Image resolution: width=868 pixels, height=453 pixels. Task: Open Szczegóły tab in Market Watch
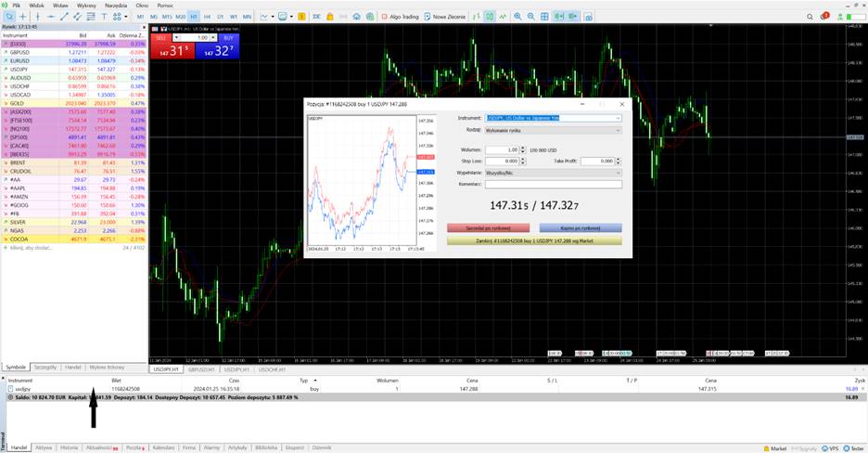click(45, 368)
